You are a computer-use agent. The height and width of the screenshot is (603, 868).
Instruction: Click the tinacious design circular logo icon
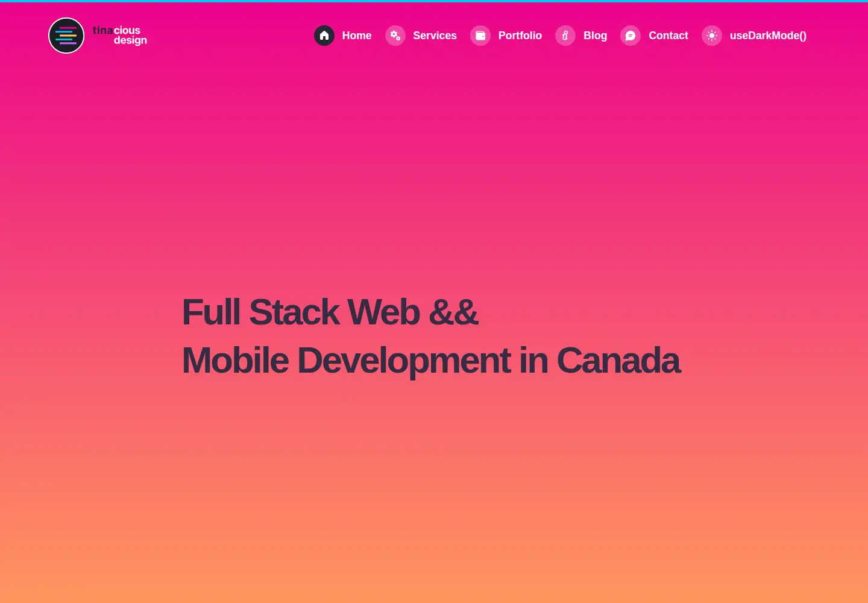pos(66,36)
